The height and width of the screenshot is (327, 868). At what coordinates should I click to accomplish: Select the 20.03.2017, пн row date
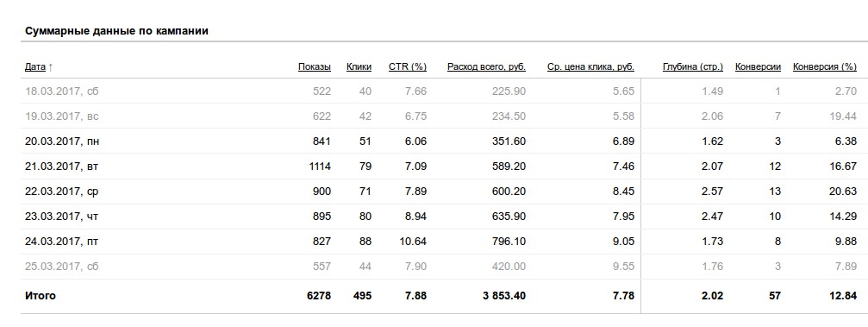coord(62,141)
